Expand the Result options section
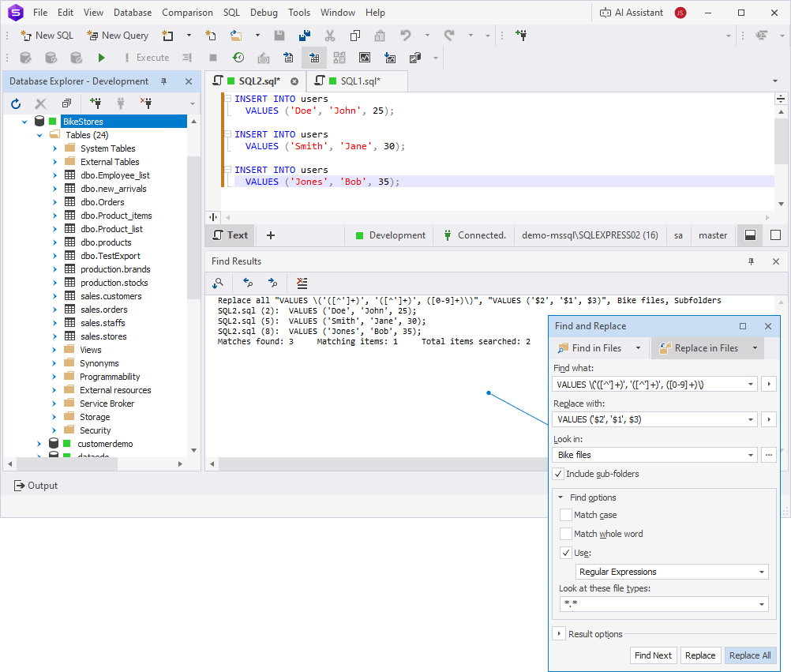Image resolution: width=791 pixels, height=672 pixels. point(558,634)
